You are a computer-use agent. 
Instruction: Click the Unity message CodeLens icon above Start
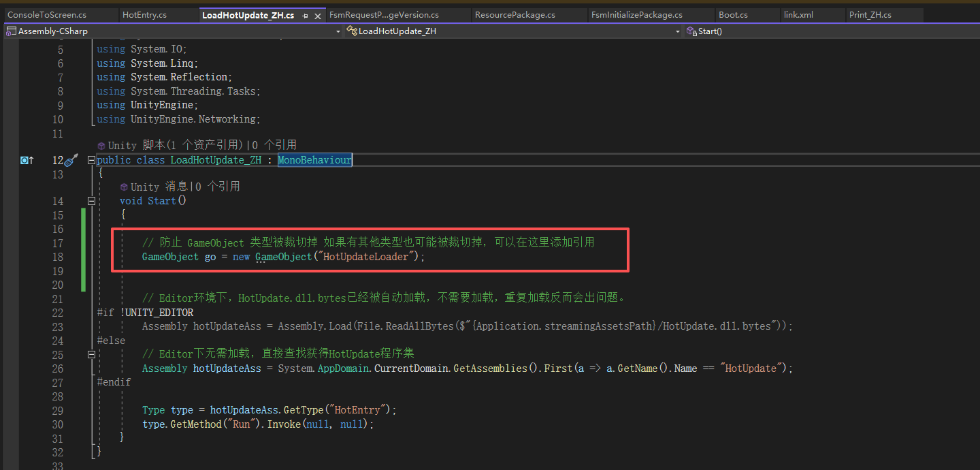[x=124, y=187]
